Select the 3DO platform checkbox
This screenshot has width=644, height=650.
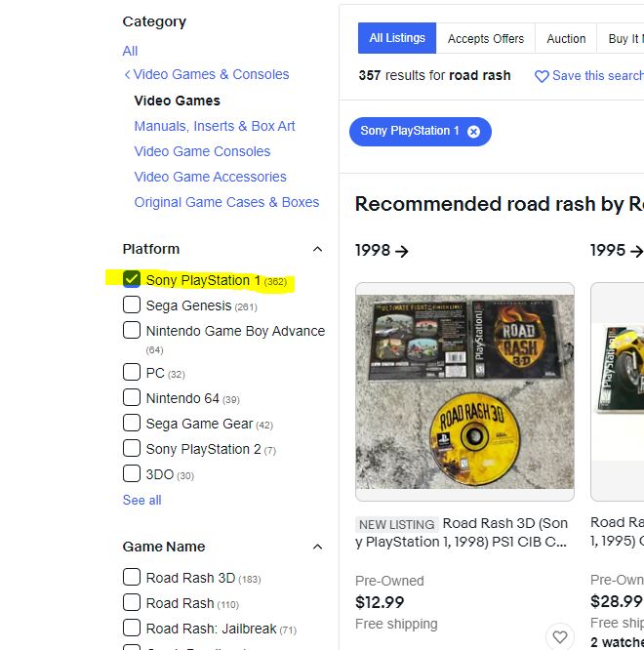(x=132, y=474)
